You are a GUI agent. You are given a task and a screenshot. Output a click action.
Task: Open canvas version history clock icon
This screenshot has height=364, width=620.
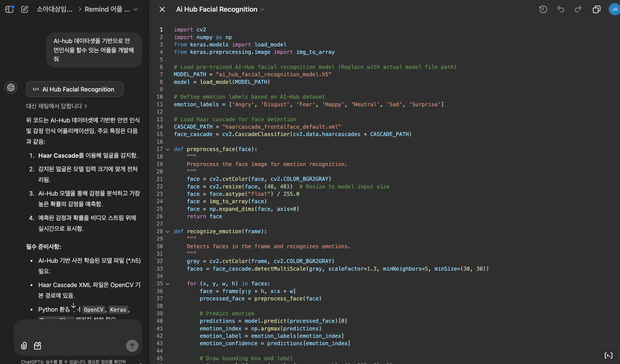coord(543,9)
